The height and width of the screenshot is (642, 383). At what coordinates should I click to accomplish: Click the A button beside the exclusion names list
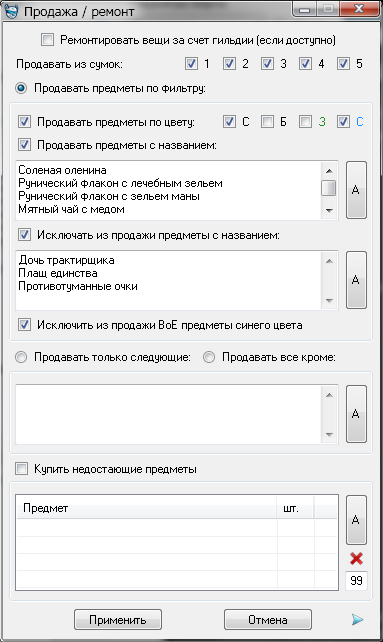point(356,280)
